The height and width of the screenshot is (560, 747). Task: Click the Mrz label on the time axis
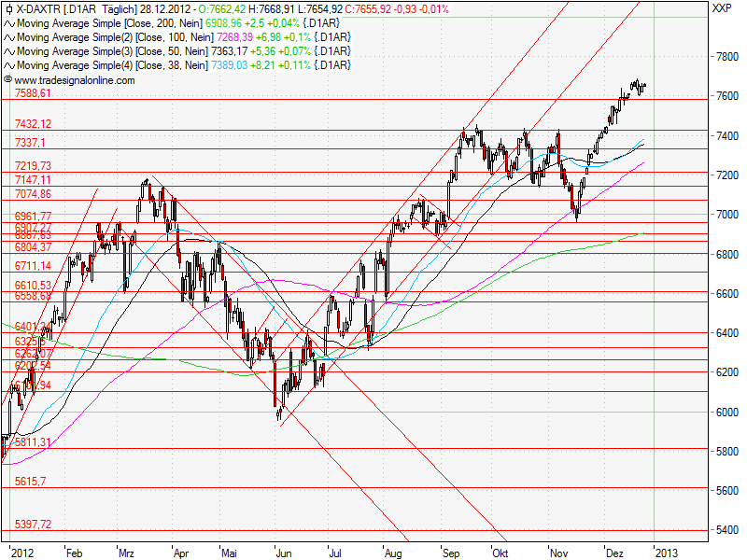click(126, 553)
